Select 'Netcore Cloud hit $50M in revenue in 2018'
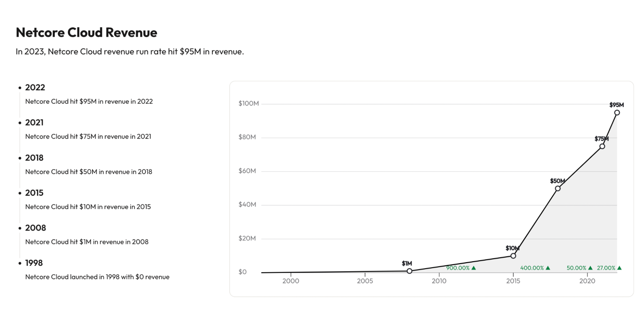Screen dimensions: 644x316 tap(89, 172)
